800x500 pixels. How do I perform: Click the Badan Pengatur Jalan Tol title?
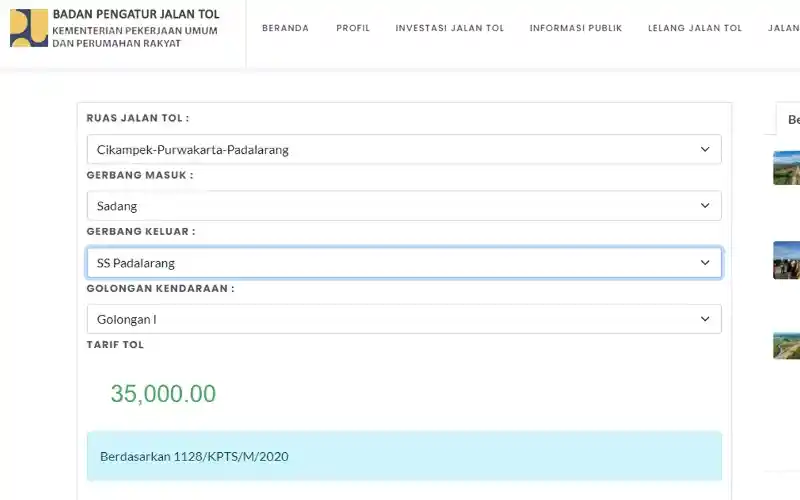click(136, 15)
